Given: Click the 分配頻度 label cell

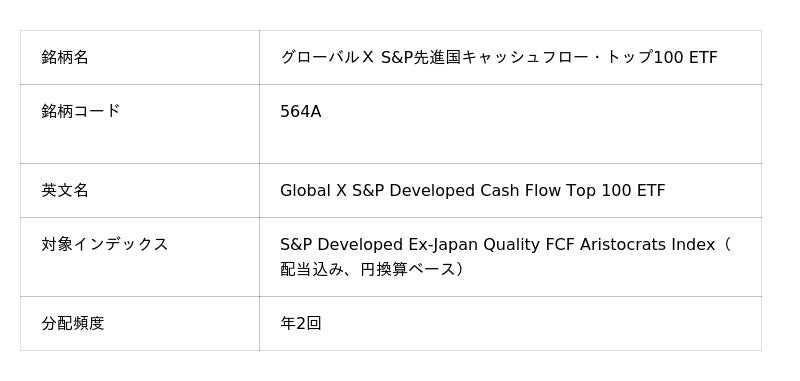Looking at the screenshot, I should tap(140, 323).
